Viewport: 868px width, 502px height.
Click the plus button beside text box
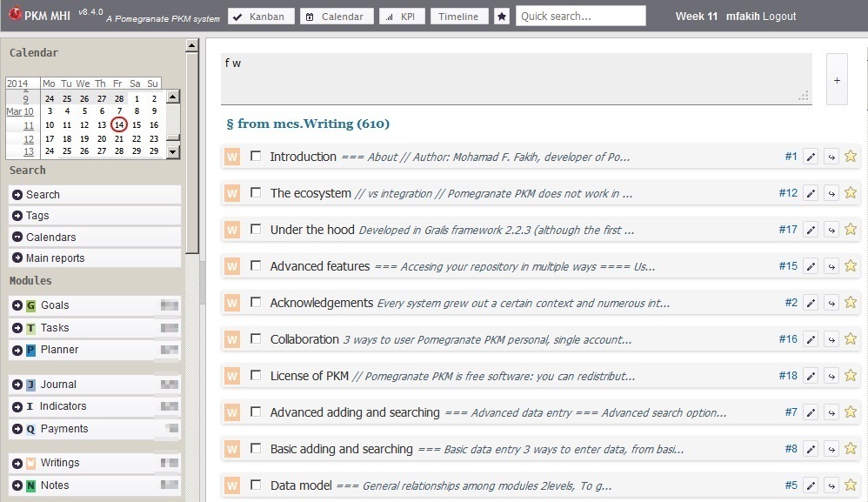point(837,80)
